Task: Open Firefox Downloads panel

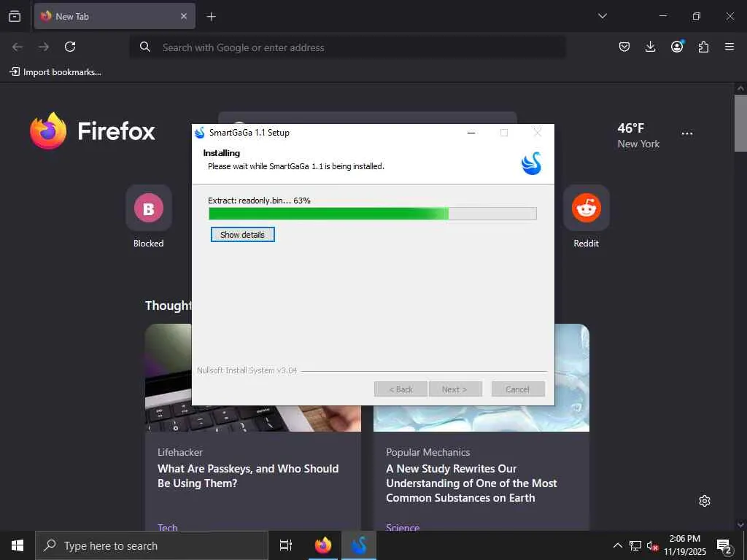Action: (x=650, y=47)
